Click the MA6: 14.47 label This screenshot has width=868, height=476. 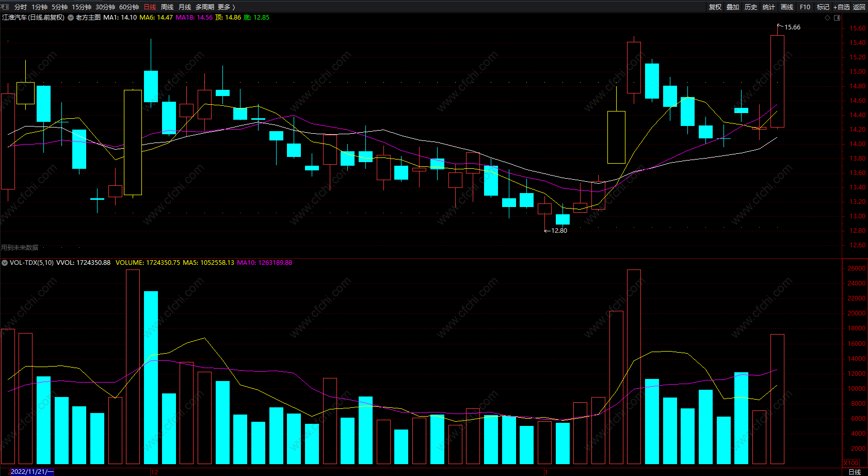[156, 18]
